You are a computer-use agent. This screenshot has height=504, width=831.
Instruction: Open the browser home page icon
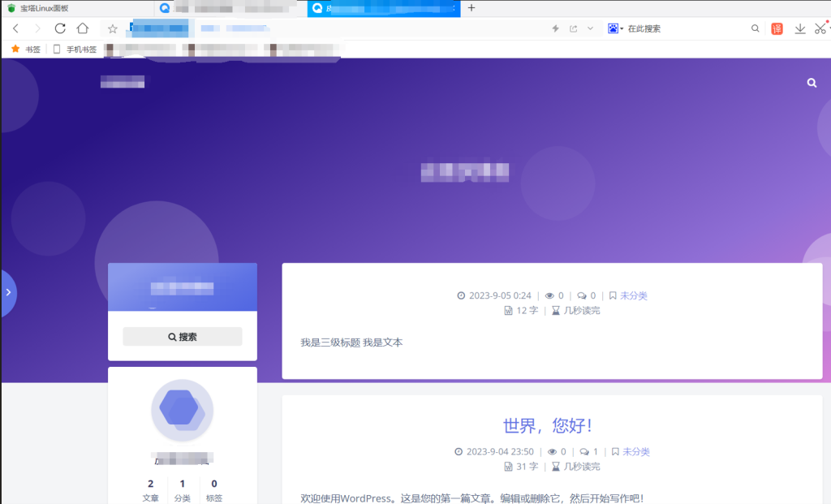[x=82, y=28]
